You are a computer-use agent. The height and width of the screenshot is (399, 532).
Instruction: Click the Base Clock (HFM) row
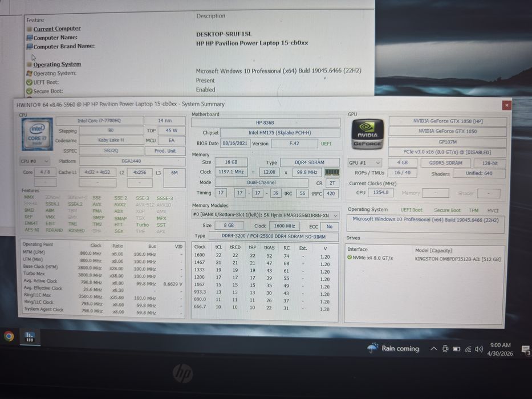pyautogui.click(x=103, y=268)
